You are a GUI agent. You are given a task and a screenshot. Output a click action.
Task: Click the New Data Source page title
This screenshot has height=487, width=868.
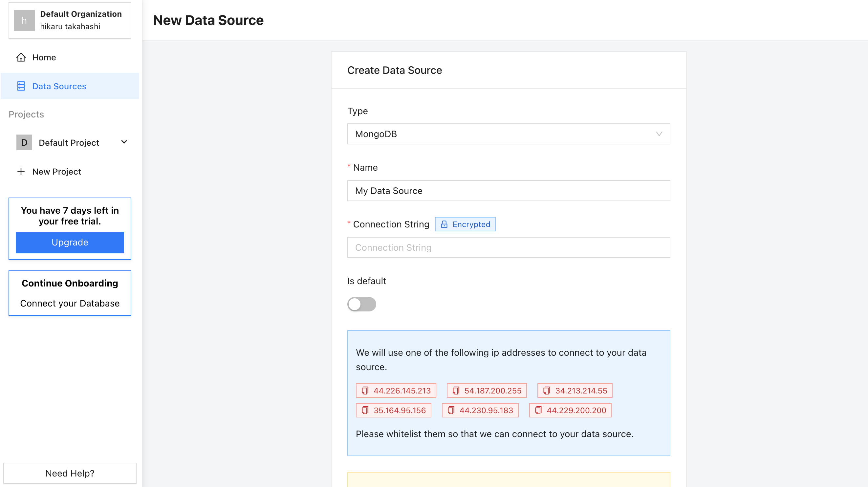[x=208, y=20]
